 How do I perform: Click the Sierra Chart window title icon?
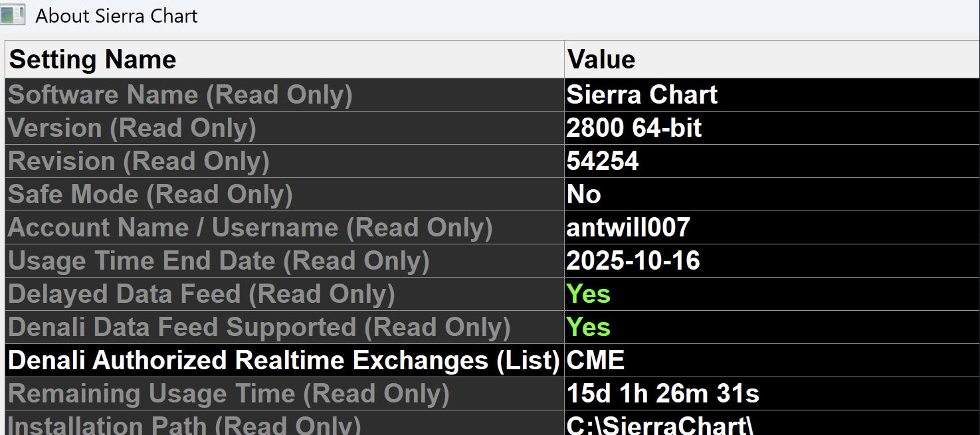tap(13, 15)
